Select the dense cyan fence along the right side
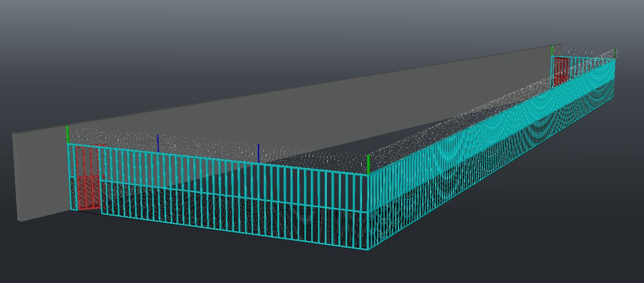This screenshot has height=283, width=644. (x=497, y=149)
